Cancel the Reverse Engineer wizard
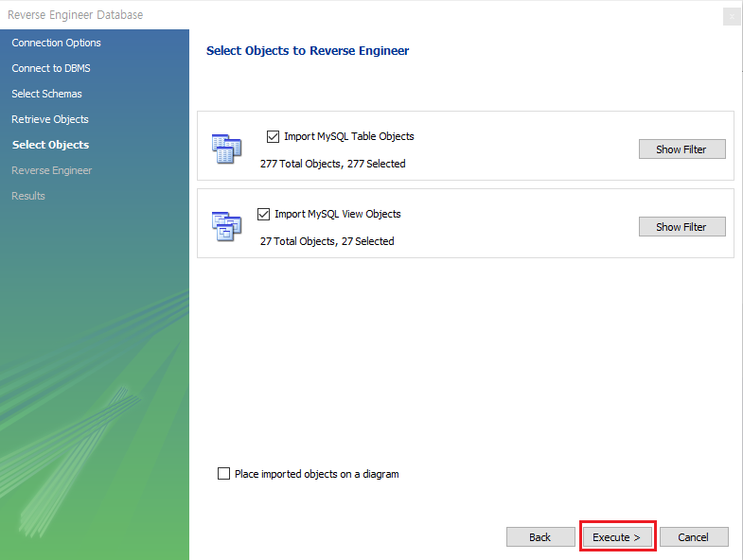The width and height of the screenshot is (743, 560). [694, 536]
